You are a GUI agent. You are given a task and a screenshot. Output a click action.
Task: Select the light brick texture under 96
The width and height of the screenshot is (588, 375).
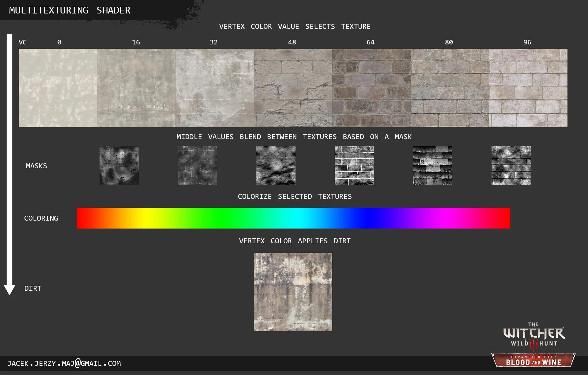pyautogui.click(x=528, y=88)
